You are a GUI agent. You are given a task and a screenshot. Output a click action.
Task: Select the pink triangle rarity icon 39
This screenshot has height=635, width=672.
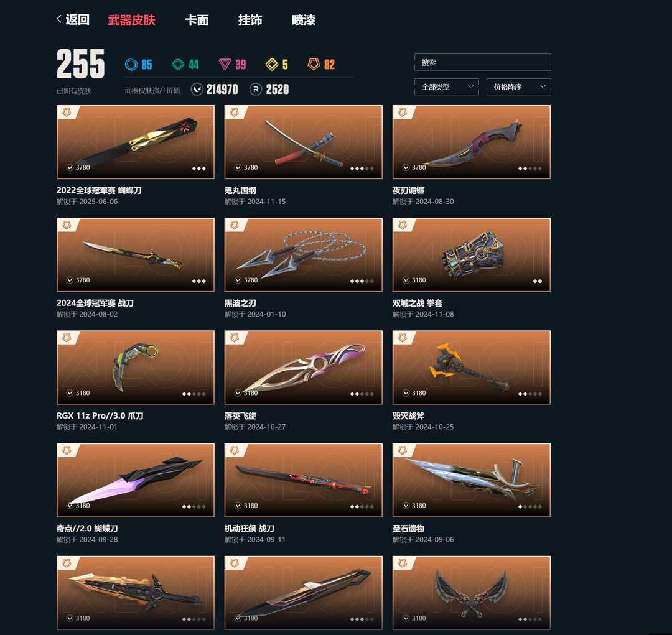pos(225,64)
